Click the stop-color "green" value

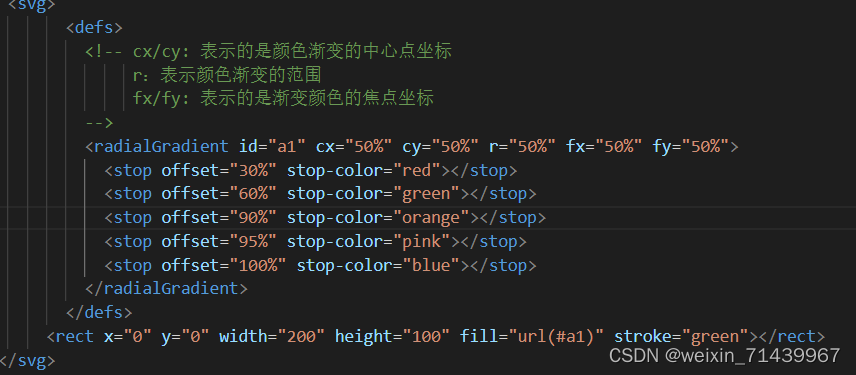(431, 194)
